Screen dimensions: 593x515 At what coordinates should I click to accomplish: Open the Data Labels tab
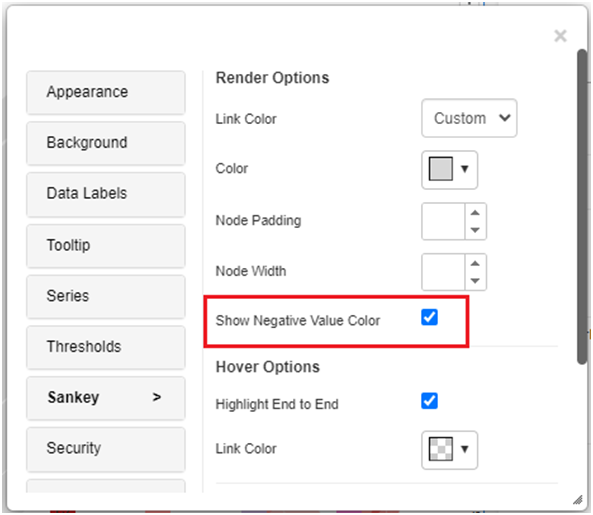coord(106,194)
